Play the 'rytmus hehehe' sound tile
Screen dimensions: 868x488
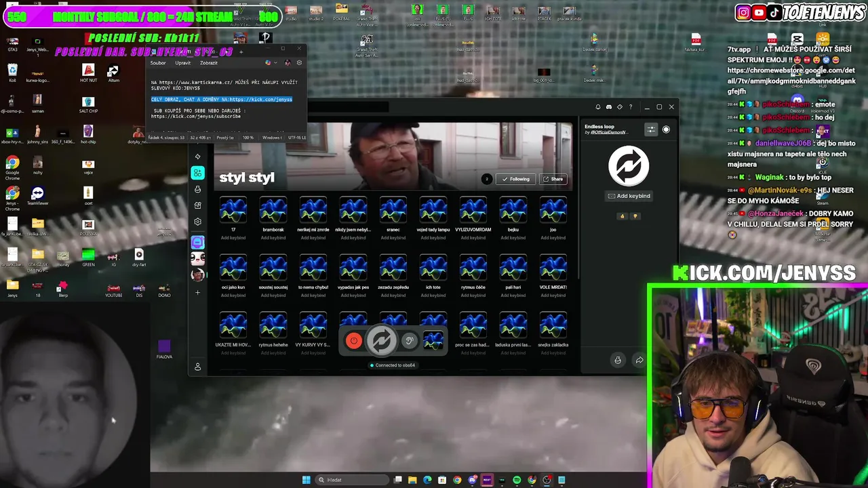click(x=273, y=325)
